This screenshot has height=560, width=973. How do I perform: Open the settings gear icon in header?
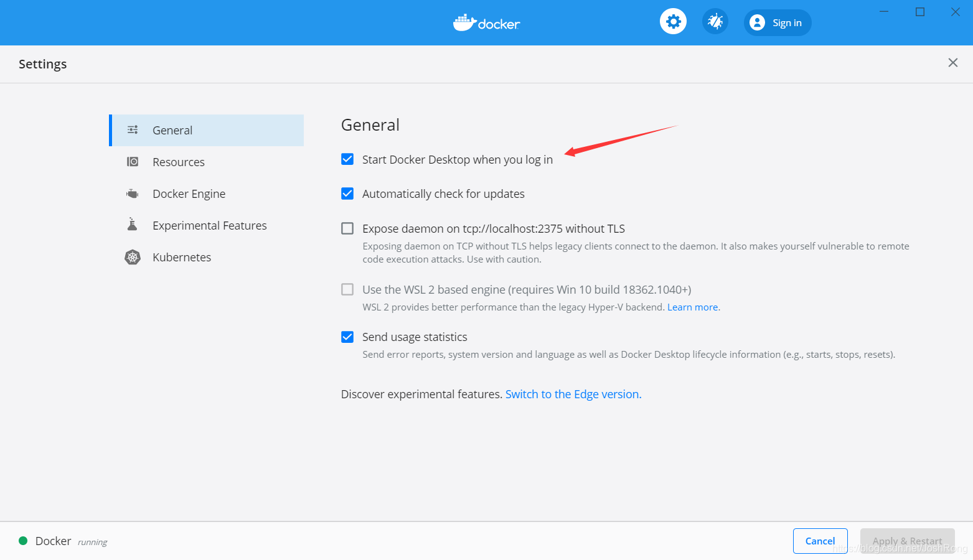point(673,22)
